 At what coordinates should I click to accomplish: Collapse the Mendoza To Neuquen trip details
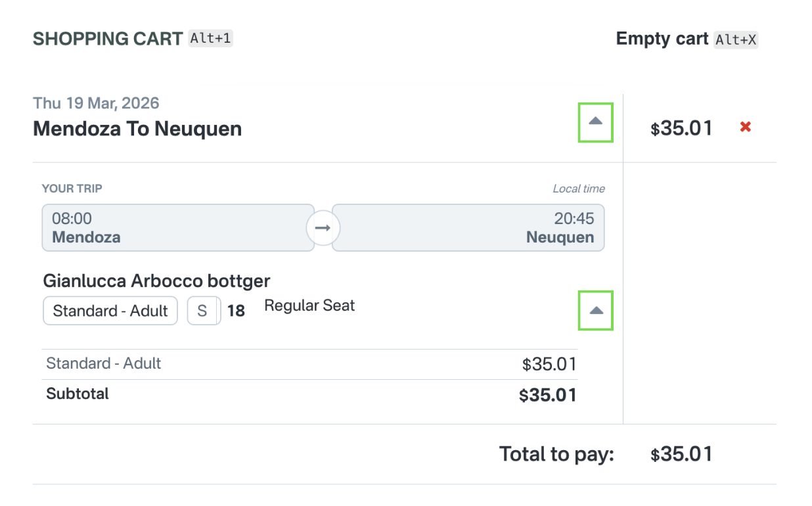click(595, 122)
